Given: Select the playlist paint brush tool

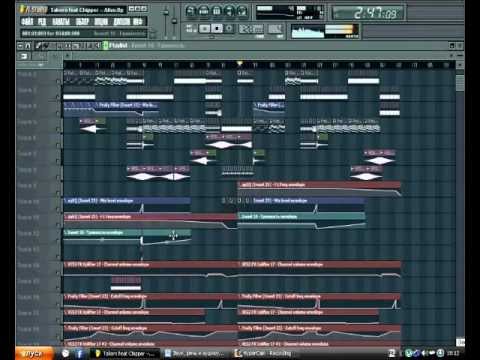Looking at the screenshot, I should coord(46,46).
